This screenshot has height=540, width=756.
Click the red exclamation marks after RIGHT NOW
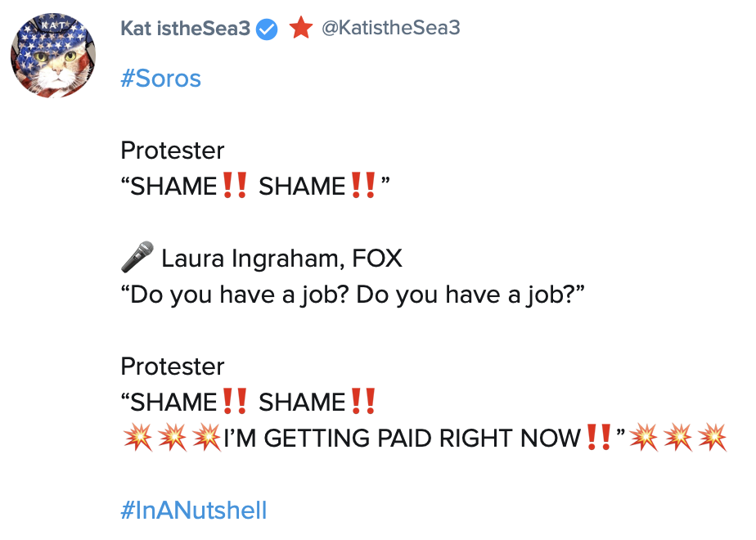(x=600, y=439)
